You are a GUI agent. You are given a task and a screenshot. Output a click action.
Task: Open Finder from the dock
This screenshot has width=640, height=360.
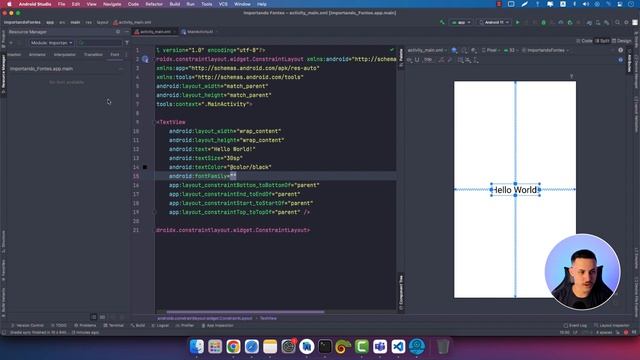click(197, 347)
